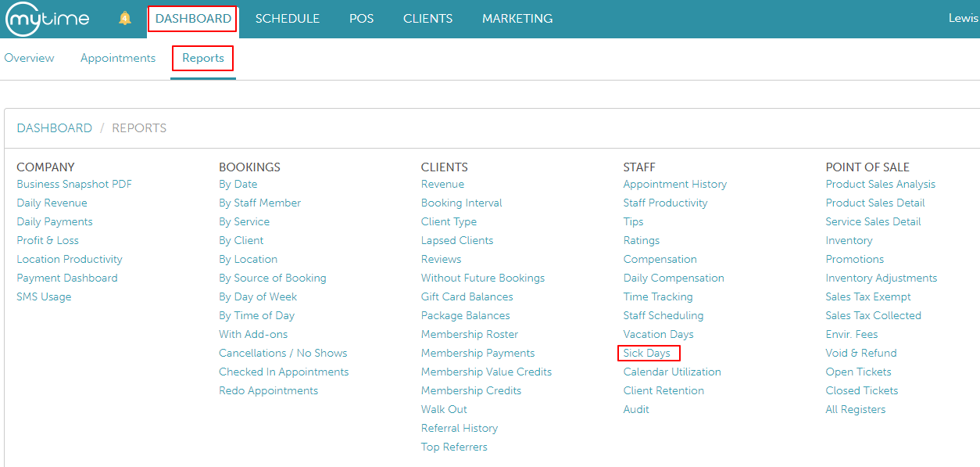Open the Ratings report
This screenshot has height=467, width=980.
(641, 241)
